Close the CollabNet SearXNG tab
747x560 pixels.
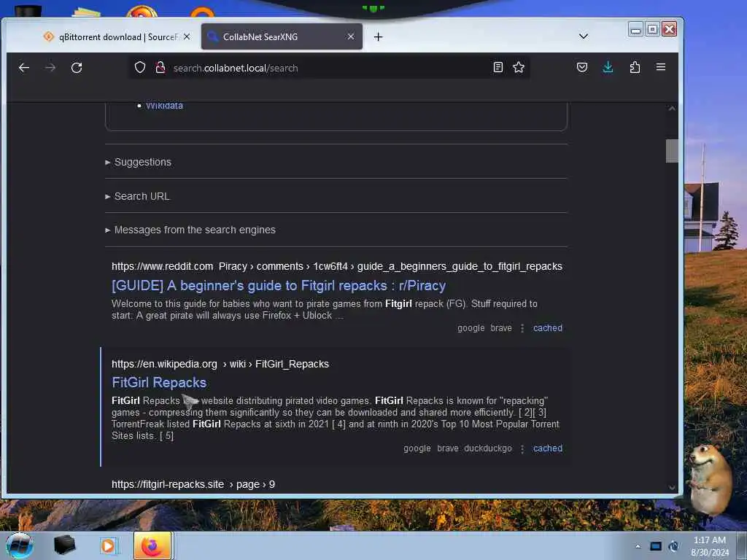point(351,36)
